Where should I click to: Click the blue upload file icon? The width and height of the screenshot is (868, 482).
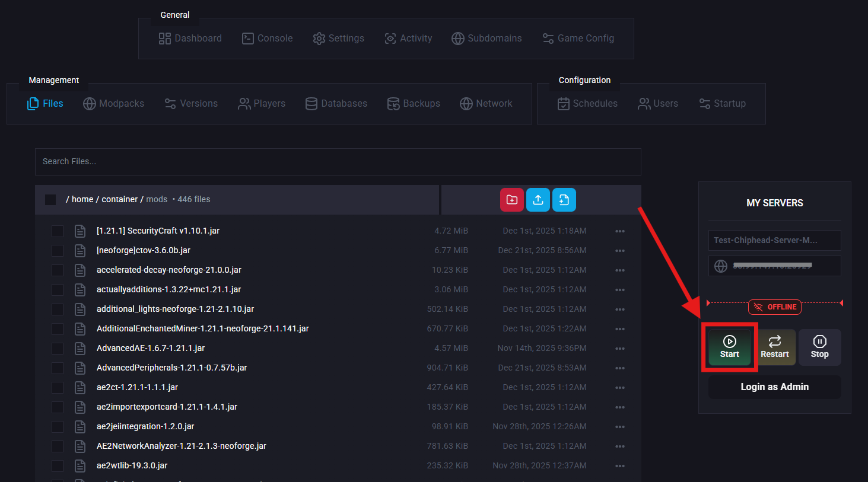click(x=538, y=200)
